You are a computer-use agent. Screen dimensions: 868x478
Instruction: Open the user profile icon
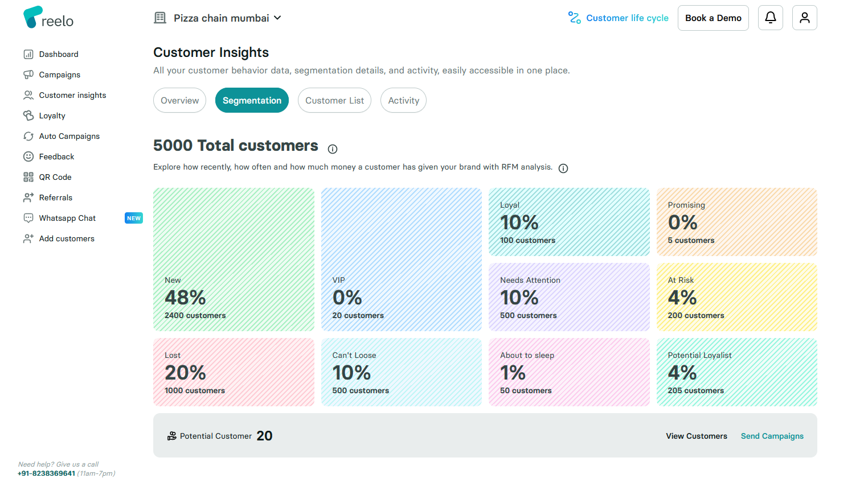tap(804, 18)
